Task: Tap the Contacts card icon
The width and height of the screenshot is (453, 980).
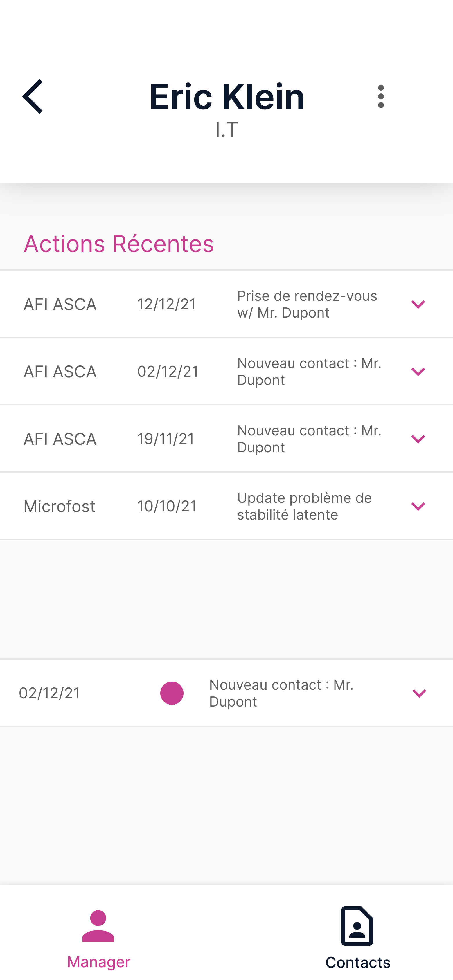Action: 357,926
